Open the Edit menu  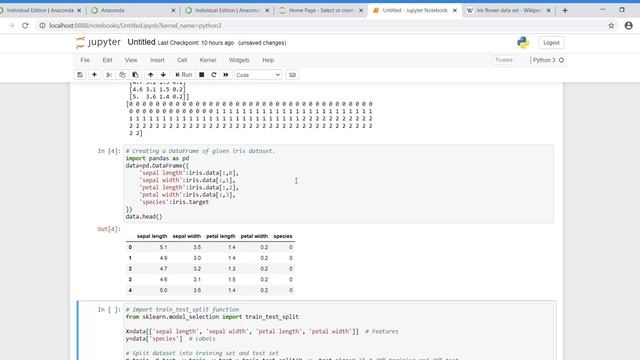point(107,60)
